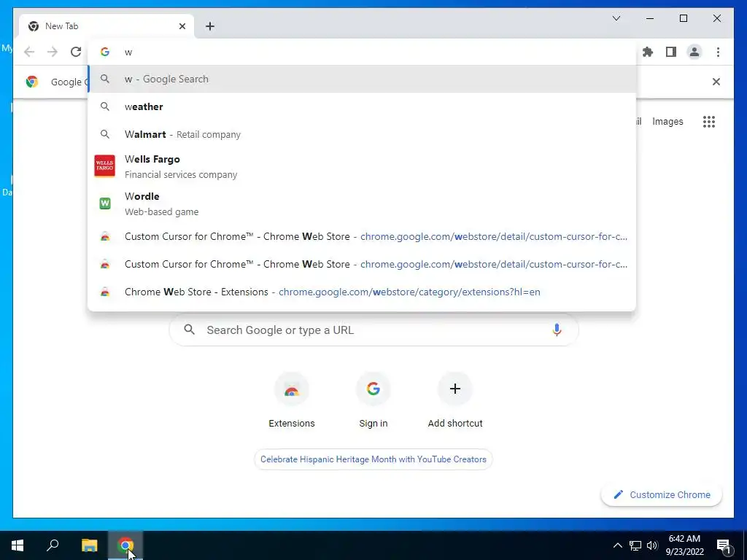Image resolution: width=747 pixels, height=560 pixels.
Task: Open the Hispanic Heritage Month promo link
Action: pos(373,459)
